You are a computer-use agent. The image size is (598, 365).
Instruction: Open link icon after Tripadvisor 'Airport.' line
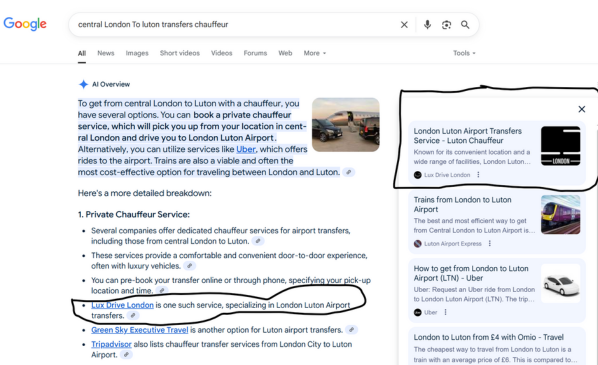point(126,355)
